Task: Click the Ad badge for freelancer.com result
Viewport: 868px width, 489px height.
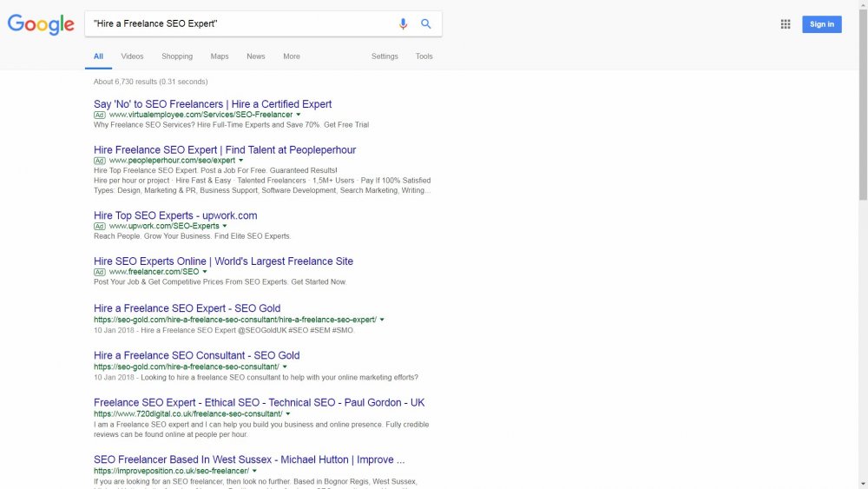Action: coord(99,273)
